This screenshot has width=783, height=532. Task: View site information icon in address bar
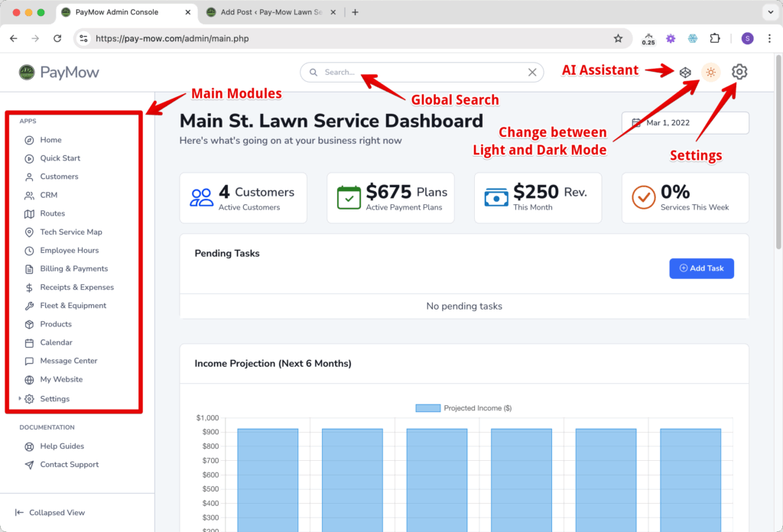tap(84, 38)
